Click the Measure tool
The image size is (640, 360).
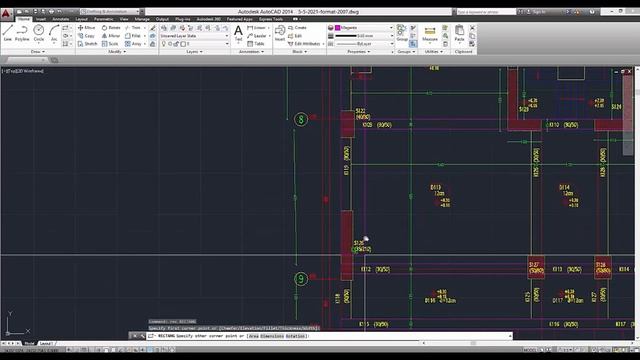click(x=430, y=33)
